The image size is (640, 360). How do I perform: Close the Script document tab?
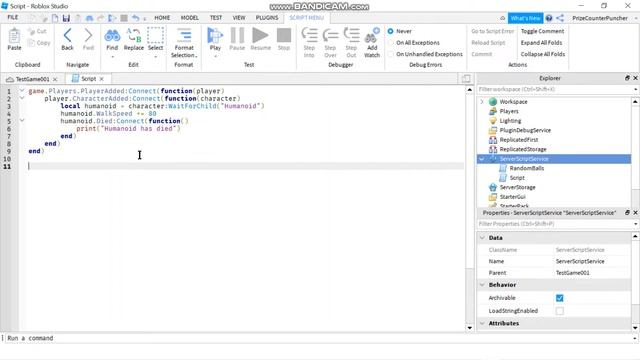(x=102, y=79)
